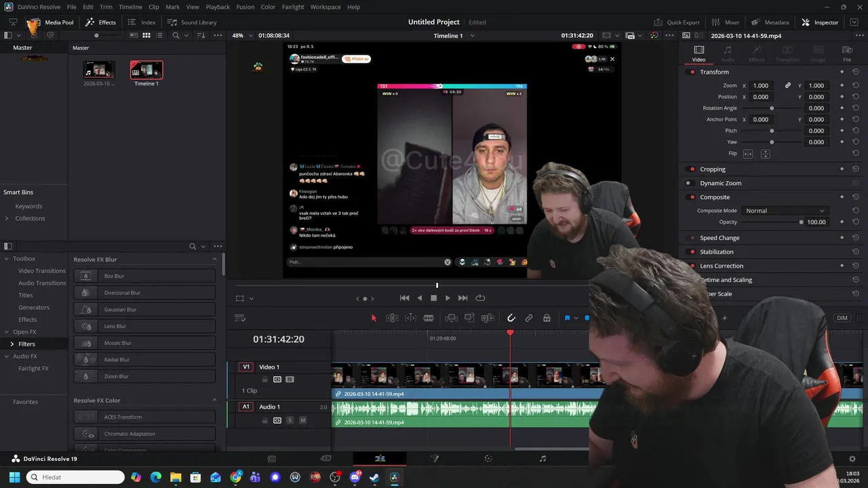This screenshot has height=488, width=868.
Task: Toggle the Inspector panel button
Action: pos(820,22)
